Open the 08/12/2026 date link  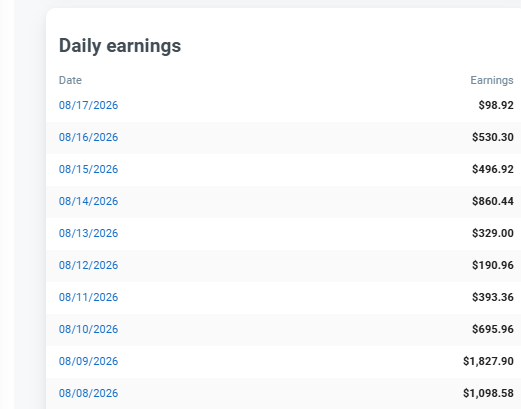tap(88, 265)
